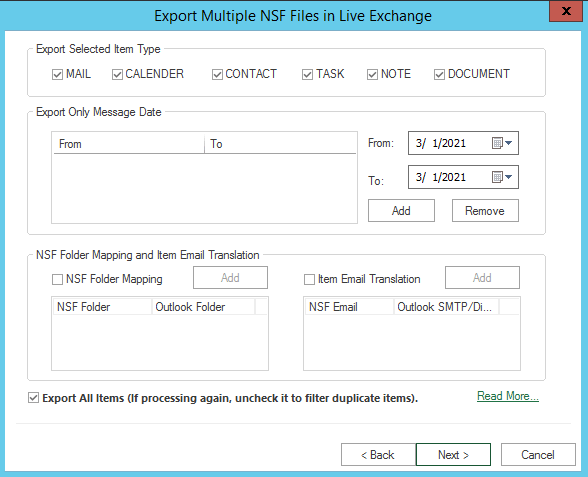Image resolution: width=588 pixels, height=477 pixels.
Task: Go back with the < Back button
Action: click(x=378, y=454)
